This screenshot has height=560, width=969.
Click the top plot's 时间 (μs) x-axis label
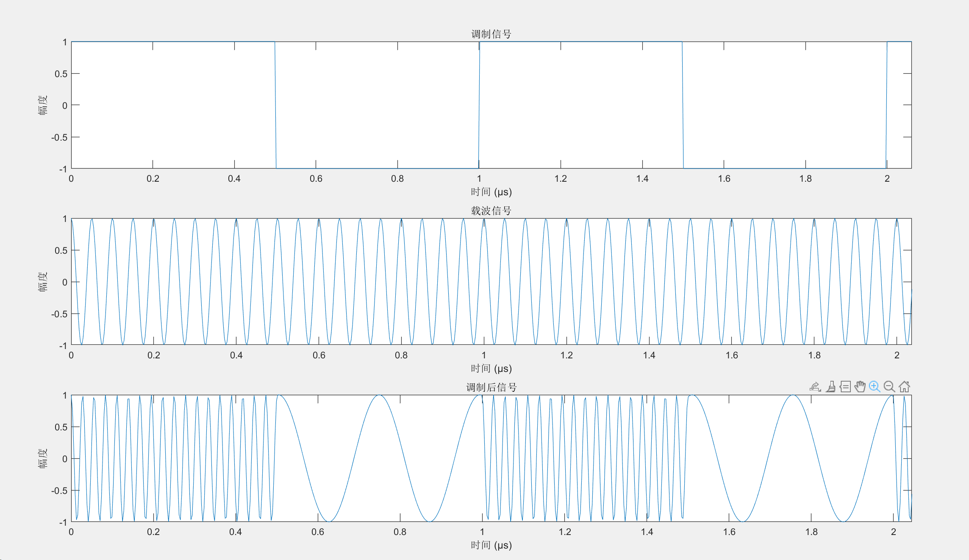point(491,192)
